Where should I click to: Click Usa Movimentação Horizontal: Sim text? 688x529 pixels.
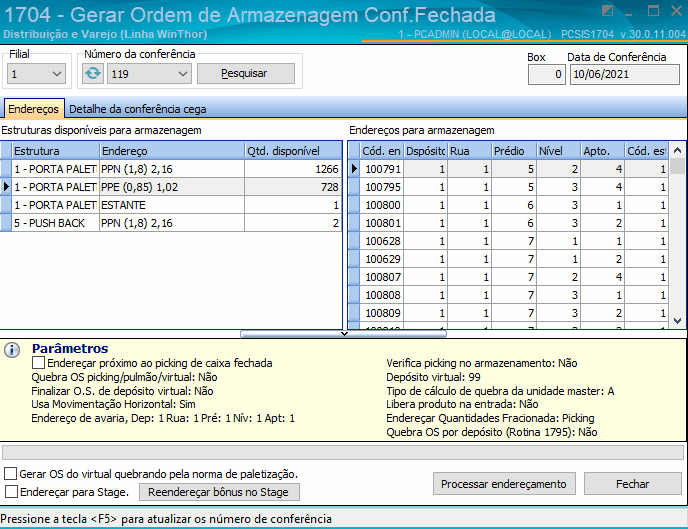tap(113, 404)
